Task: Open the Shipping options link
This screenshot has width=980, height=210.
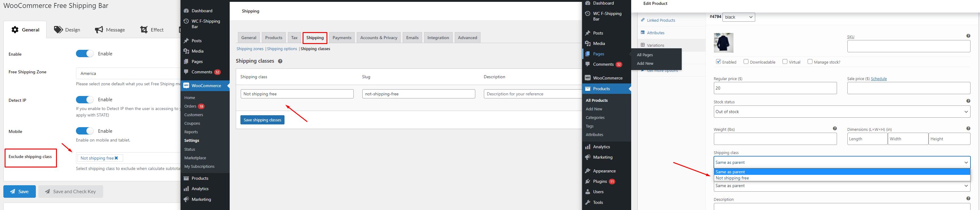Action: click(282, 49)
